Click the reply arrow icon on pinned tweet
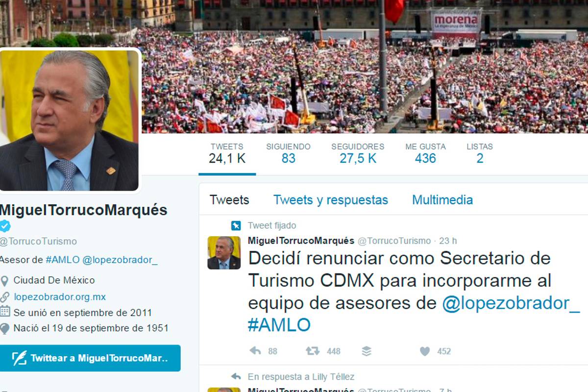The image size is (588, 392). click(255, 351)
